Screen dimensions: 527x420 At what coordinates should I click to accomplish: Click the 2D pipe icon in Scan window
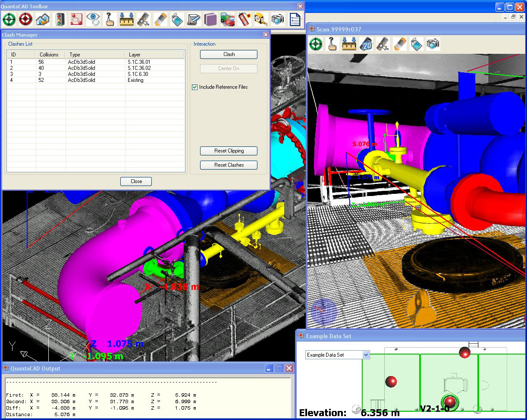point(366,44)
